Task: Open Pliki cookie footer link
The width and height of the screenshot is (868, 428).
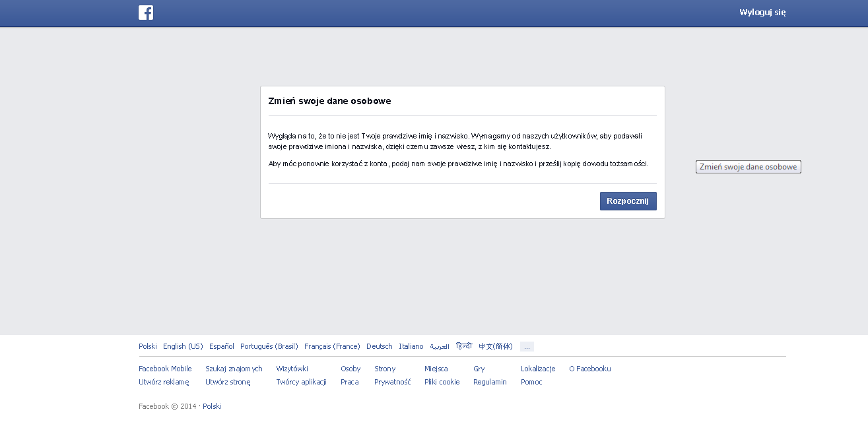Action: point(442,382)
